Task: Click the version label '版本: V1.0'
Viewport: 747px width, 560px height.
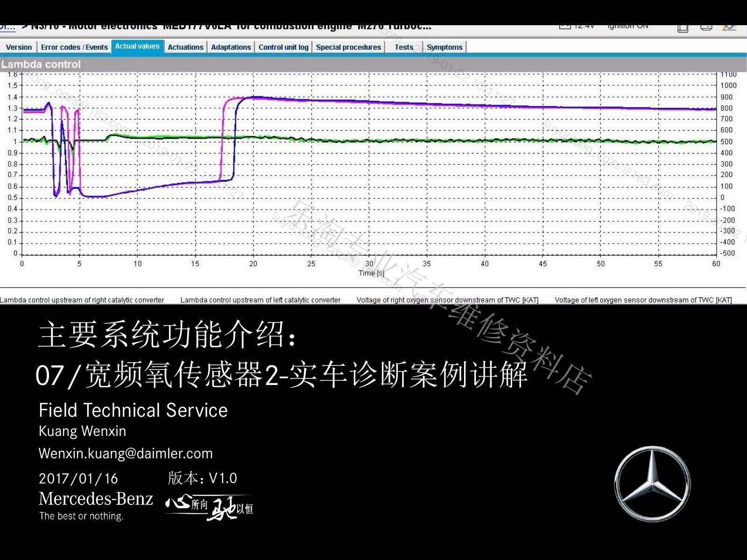Action: pos(203,478)
